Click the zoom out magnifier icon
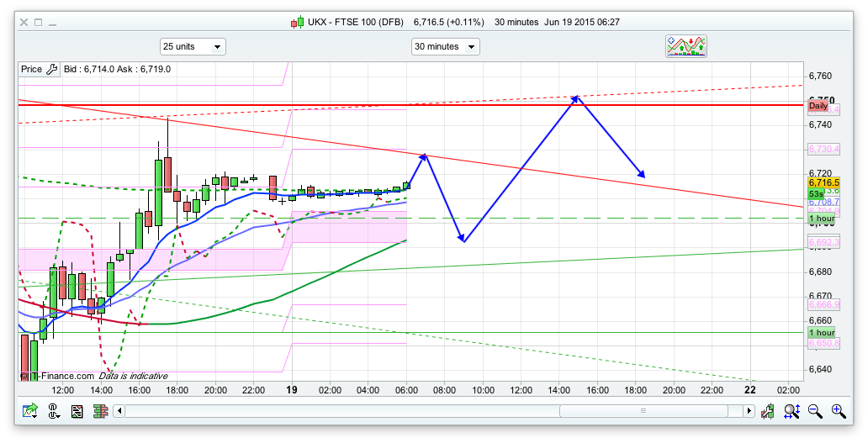Screen dimensions: 868x443 click(815, 411)
